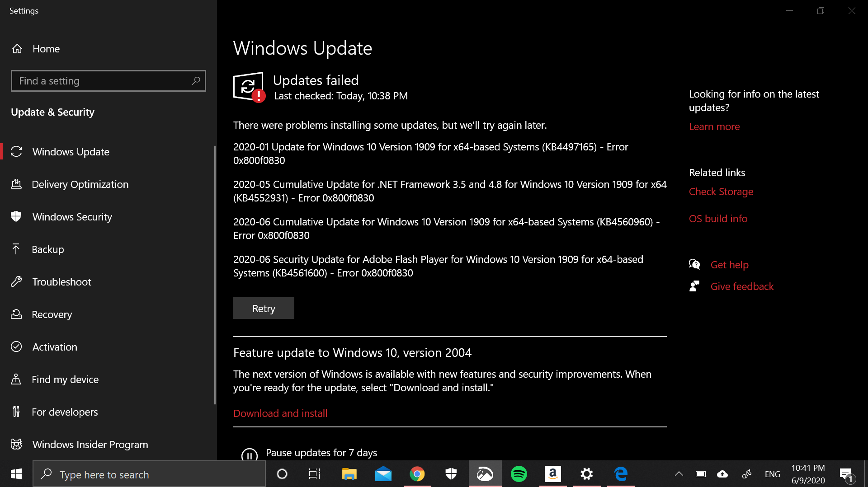Screen dimensions: 868x487
Task: Click the Give feedback person icon
Action: click(x=694, y=286)
